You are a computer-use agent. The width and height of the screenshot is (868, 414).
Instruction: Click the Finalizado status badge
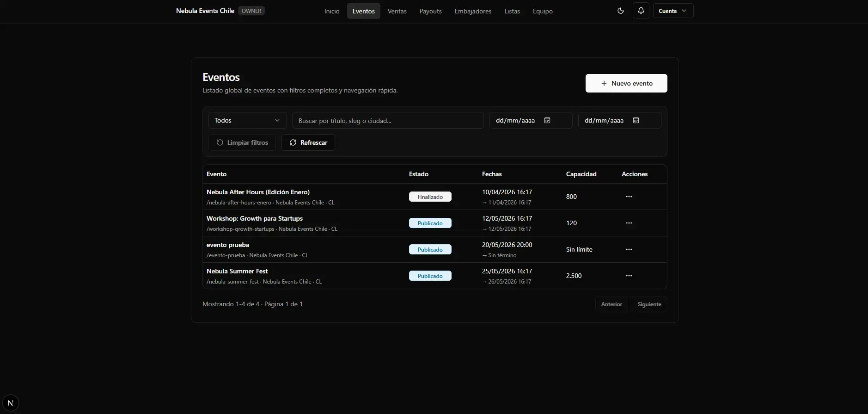click(430, 197)
